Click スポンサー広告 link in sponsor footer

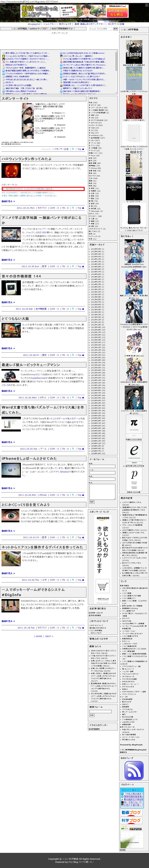(62, 149)
